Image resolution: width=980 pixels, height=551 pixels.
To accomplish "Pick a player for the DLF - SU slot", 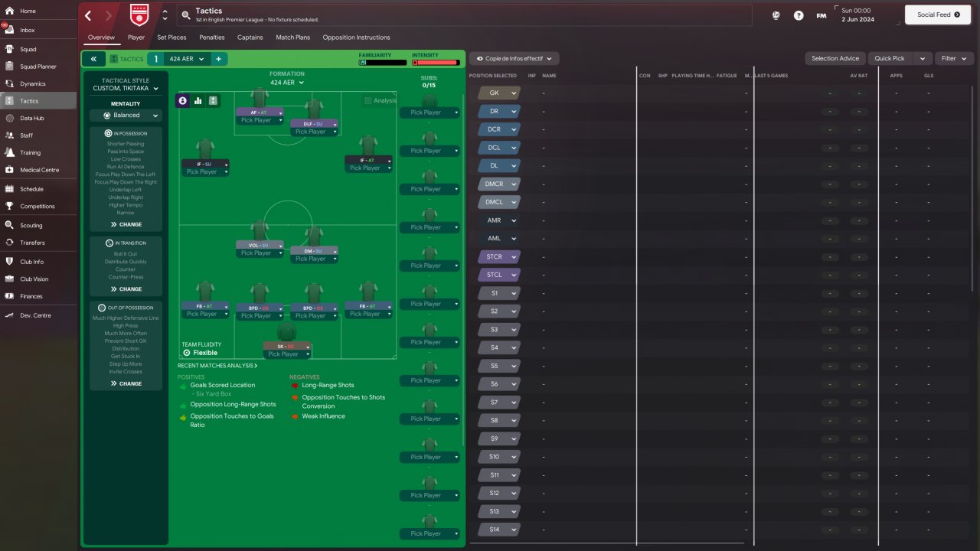I will (314, 132).
